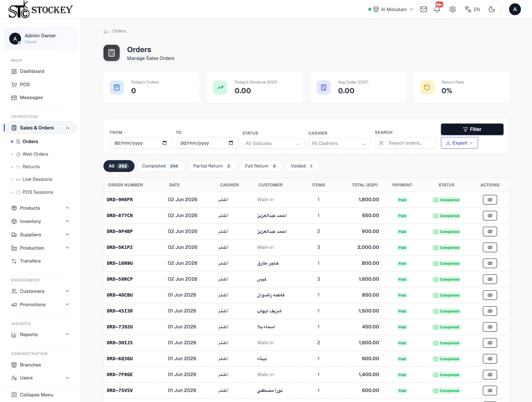Screen dimensions: 532x402
Task: Apply filters with the Filter button
Action: (x=472, y=129)
